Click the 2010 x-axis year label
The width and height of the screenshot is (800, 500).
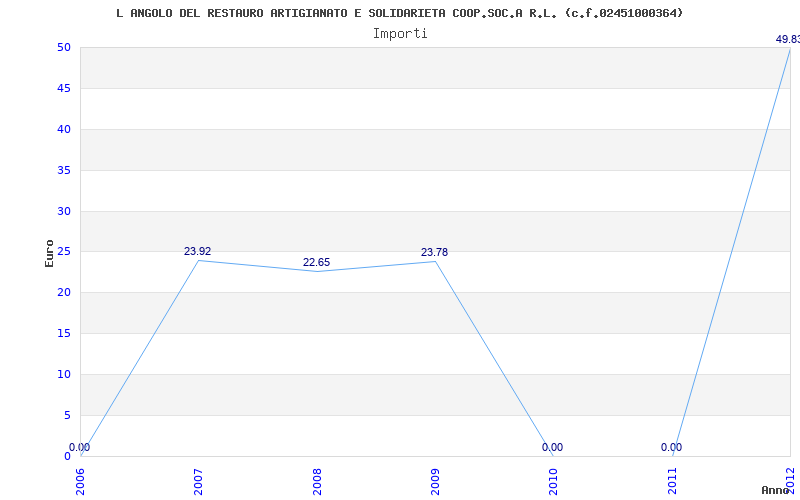click(x=554, y=482)
